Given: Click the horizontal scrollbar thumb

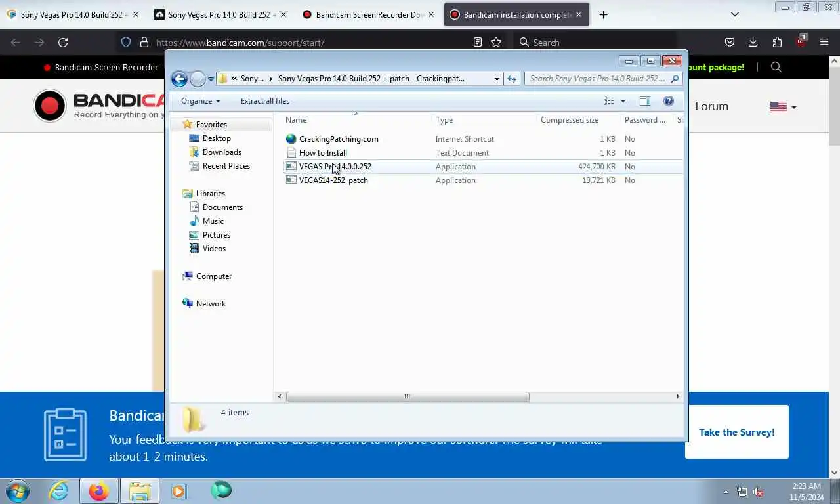Looking at the screenshot, I should tap(408, 396).
